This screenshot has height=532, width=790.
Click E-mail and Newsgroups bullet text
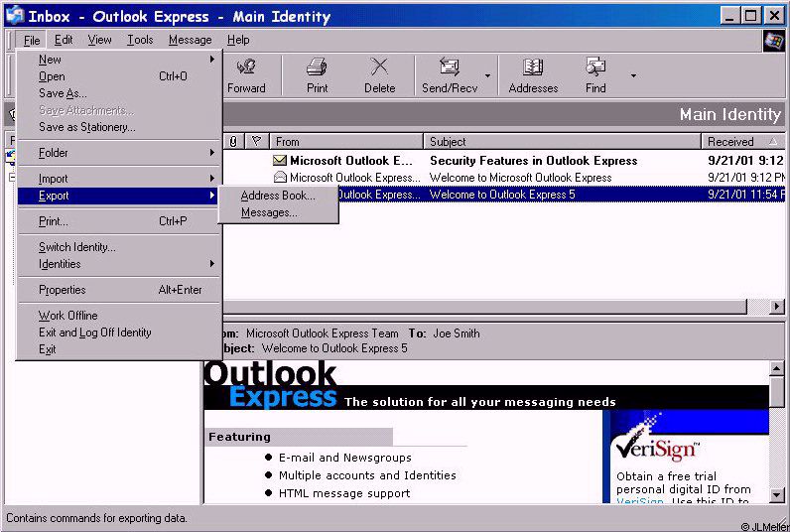(x=345, y=458)
